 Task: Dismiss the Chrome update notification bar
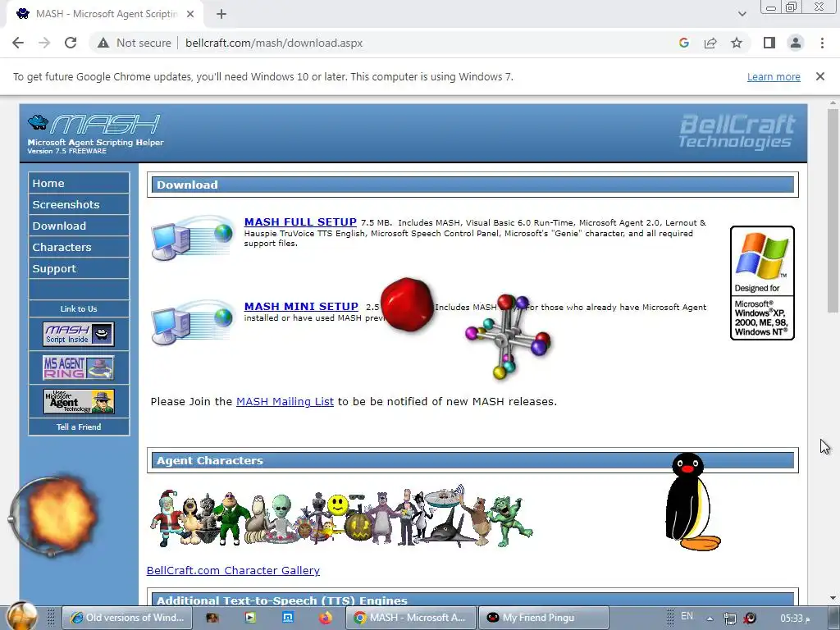[x=819, y=76]
